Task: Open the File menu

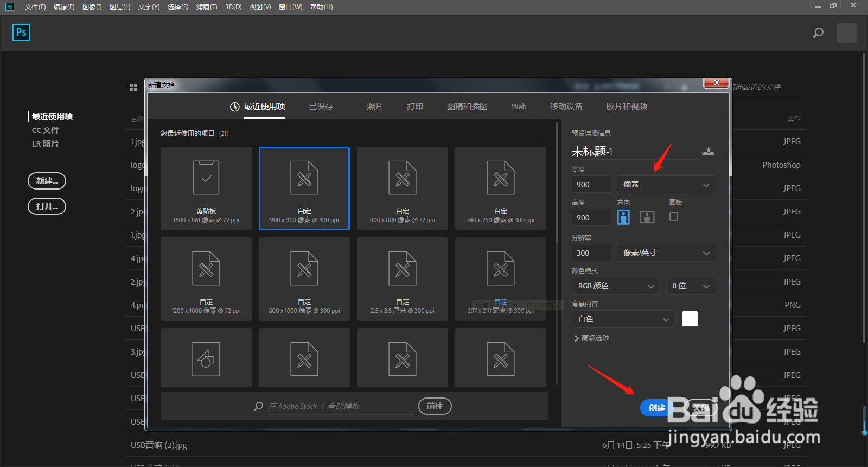Action: pyautogui.click(x=35, y=7)
